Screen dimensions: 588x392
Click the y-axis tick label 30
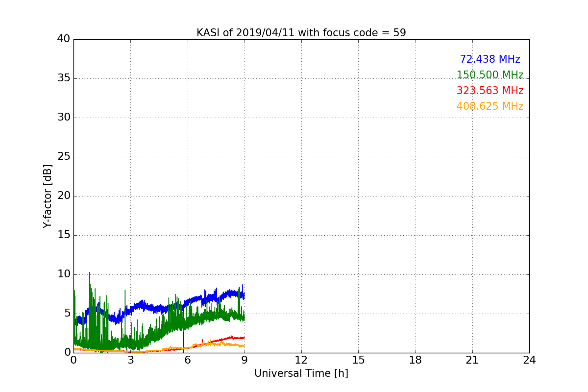coord(64,118)
